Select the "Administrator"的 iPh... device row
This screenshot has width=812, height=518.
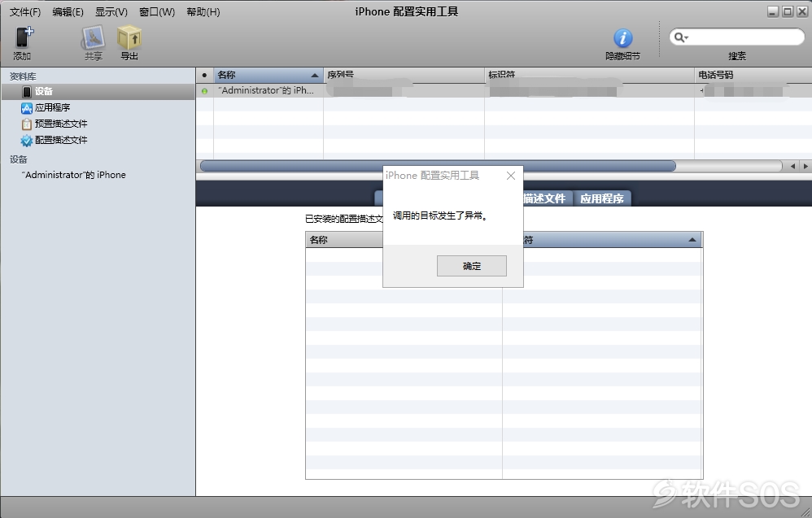(504, 90)
